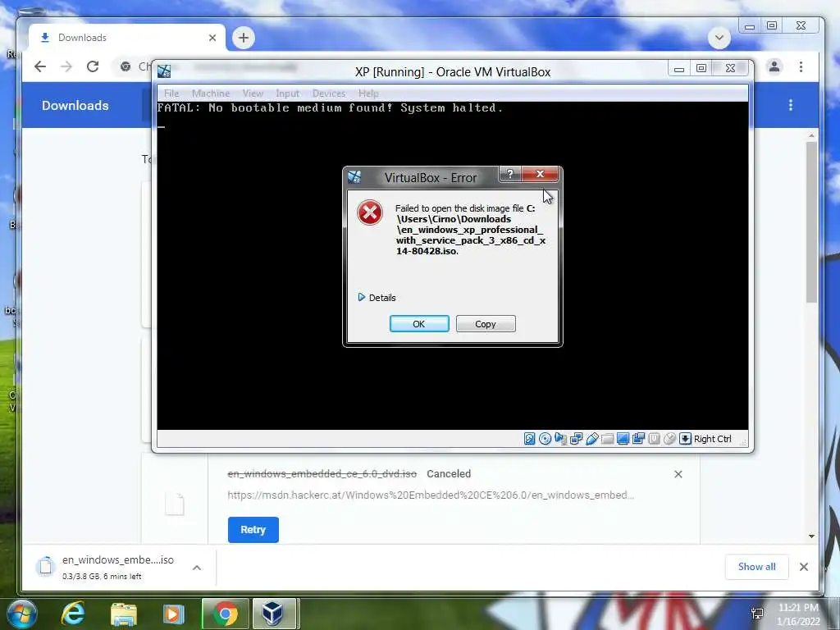
Task: Click the hard disk activity icon in VirtualBox status bar
Action: (x=529, y=439)
